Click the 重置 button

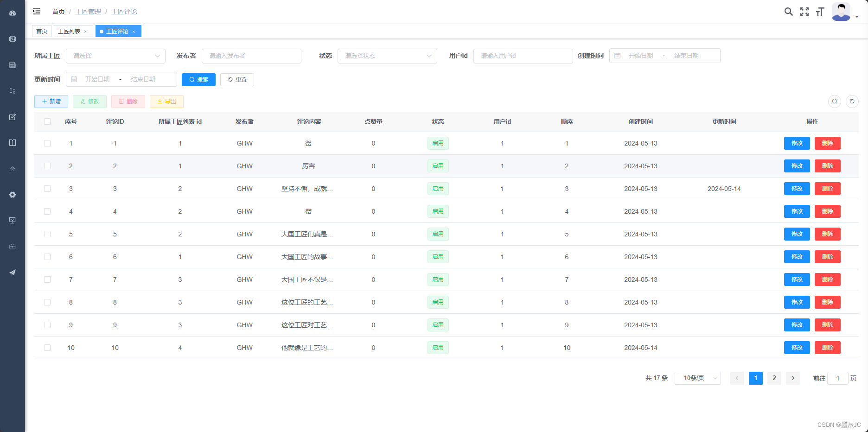coord(237,80)
